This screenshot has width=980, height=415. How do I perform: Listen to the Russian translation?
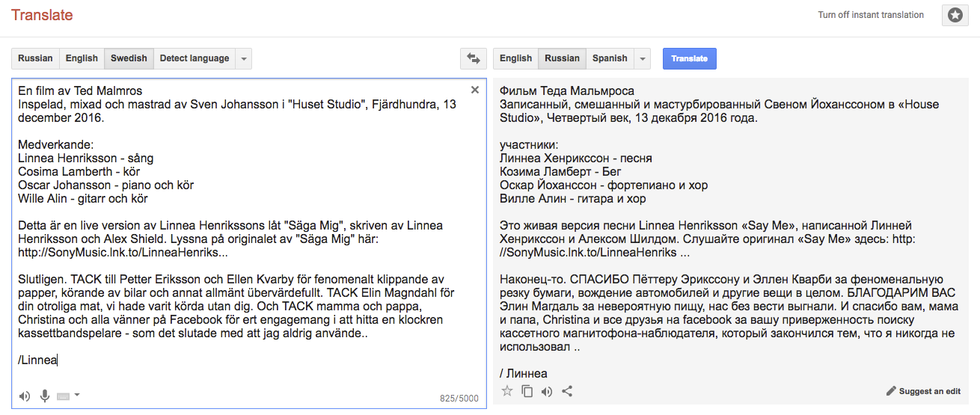(547, 391)
